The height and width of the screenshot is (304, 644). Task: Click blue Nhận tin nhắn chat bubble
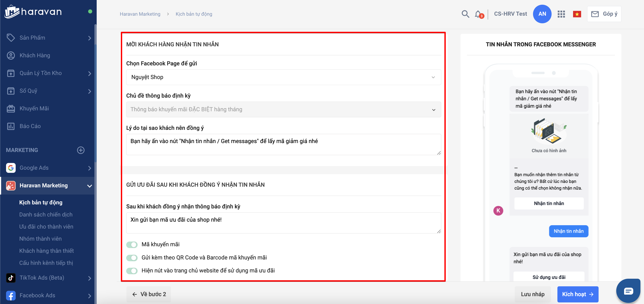569,231
